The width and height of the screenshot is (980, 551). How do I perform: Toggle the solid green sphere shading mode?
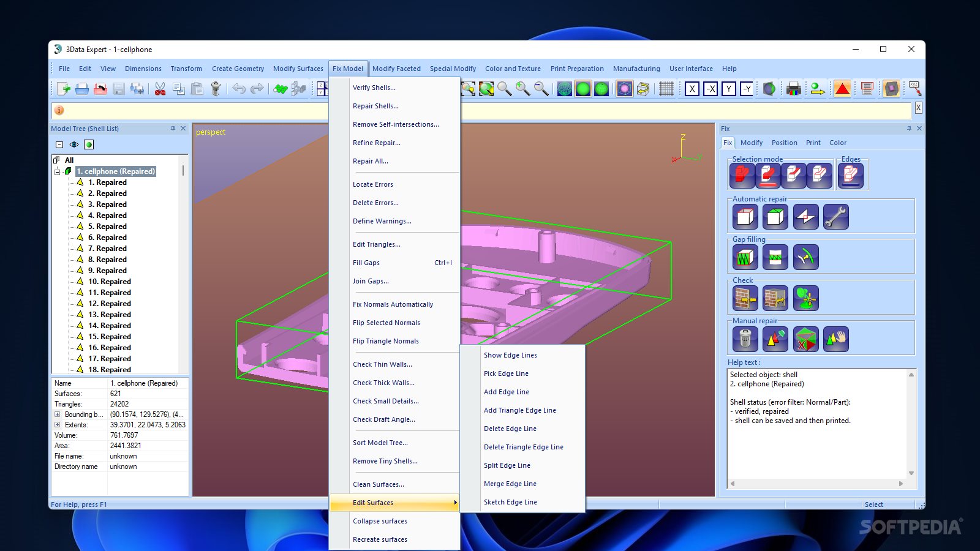click(583, 89)
